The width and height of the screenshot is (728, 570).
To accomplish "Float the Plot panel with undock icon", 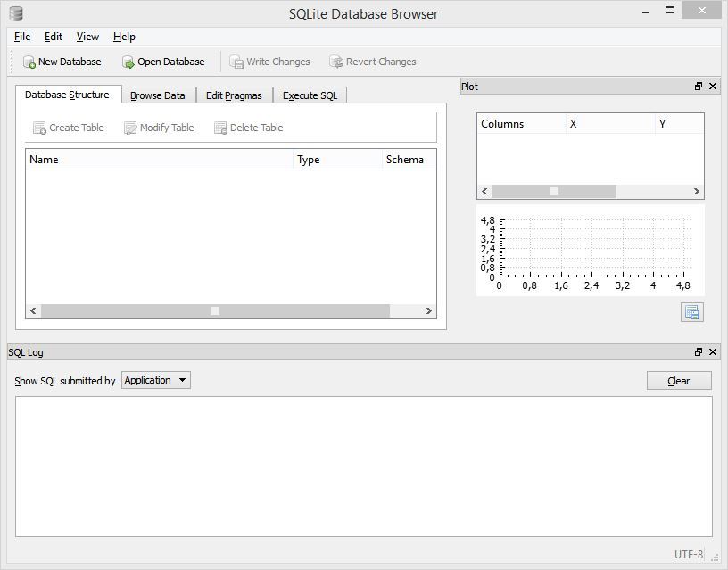I will coord(699,87).
